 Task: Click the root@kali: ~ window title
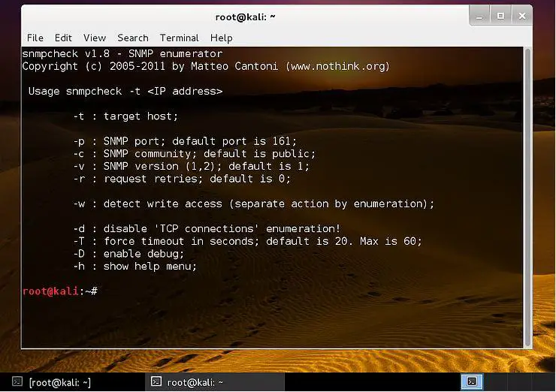pyautogui.click(x=245, y=17)
